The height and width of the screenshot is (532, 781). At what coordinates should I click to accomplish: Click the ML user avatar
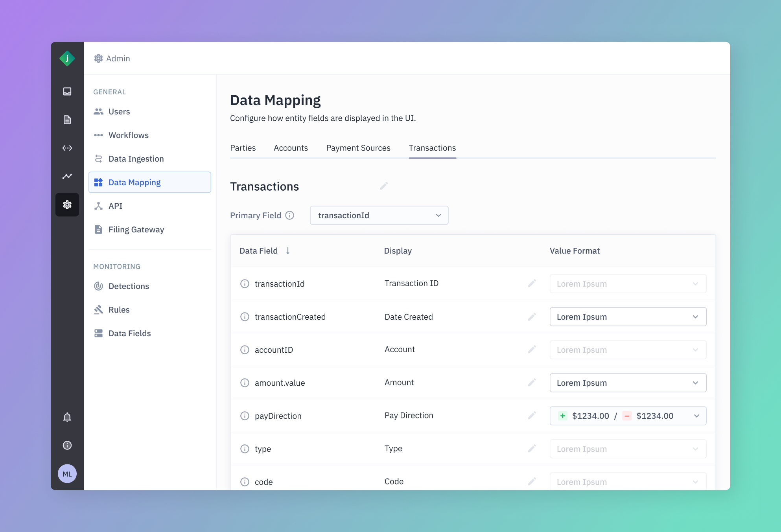(x=67, y=474)
